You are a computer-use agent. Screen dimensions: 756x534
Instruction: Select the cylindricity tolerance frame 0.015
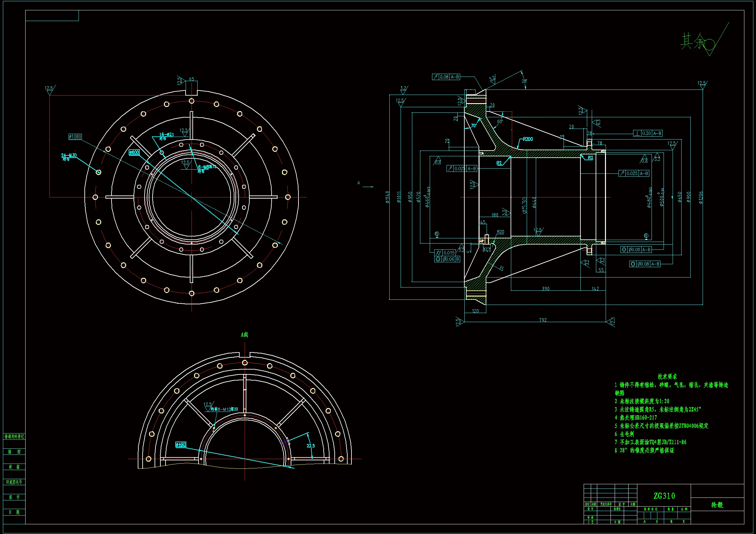pos(445,253)
